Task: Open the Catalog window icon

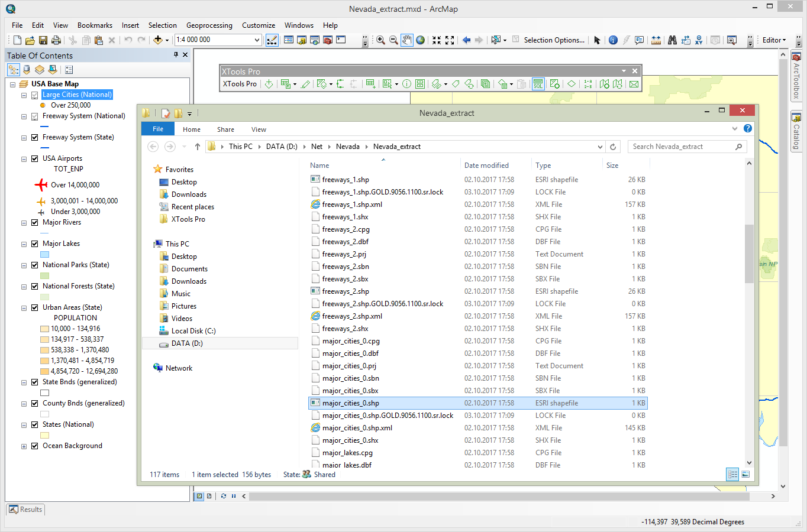Action: (302, 40)
